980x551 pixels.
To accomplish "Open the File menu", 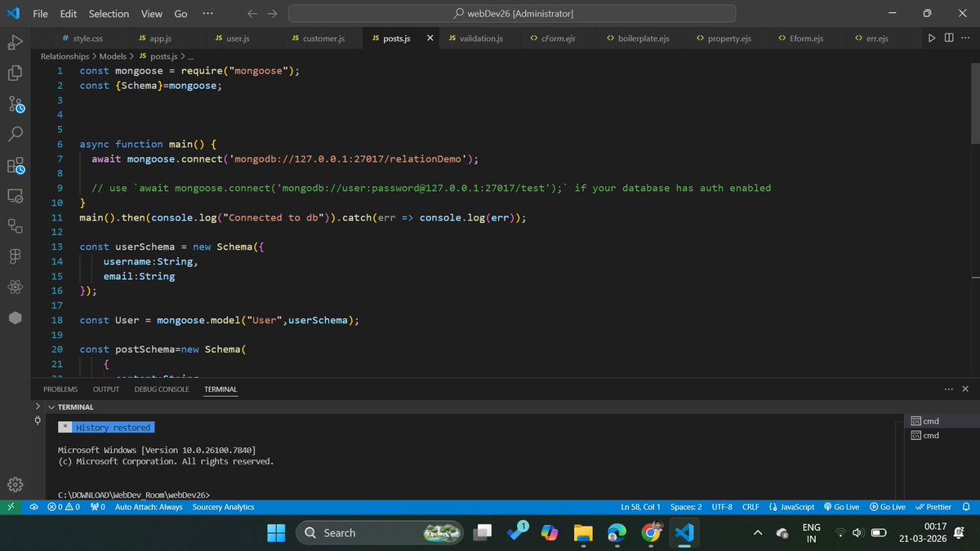I will [40, 14].
